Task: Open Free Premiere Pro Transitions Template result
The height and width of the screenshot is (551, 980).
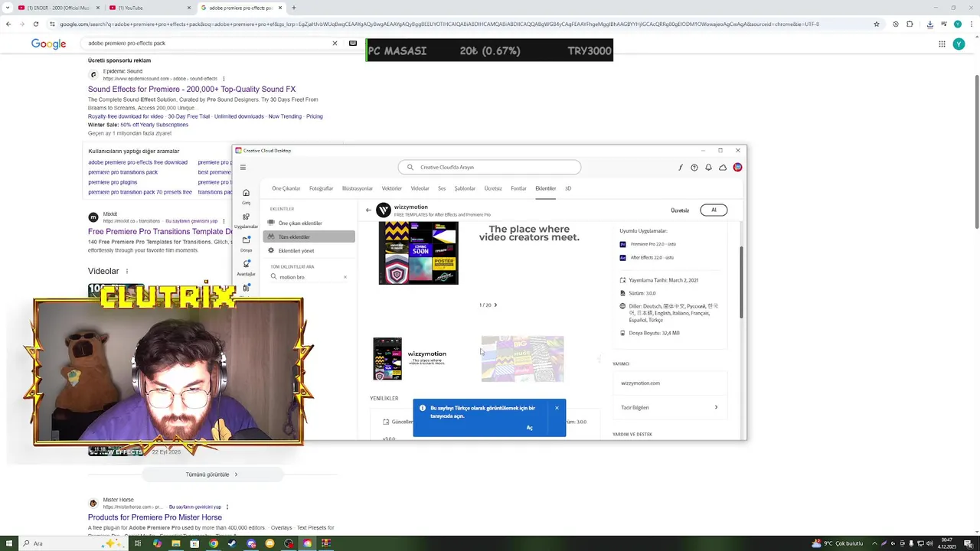Action: coord(160,231)
